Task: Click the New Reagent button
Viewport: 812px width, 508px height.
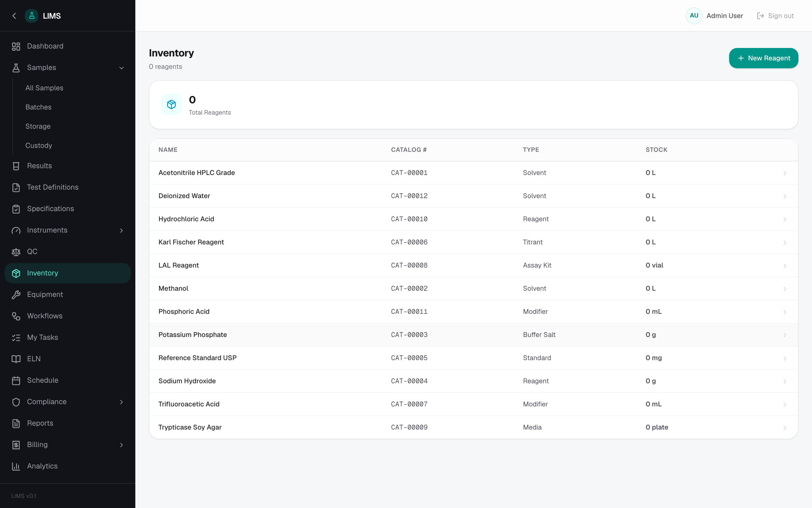Action: pyautogui.click(x=763, y=58)
